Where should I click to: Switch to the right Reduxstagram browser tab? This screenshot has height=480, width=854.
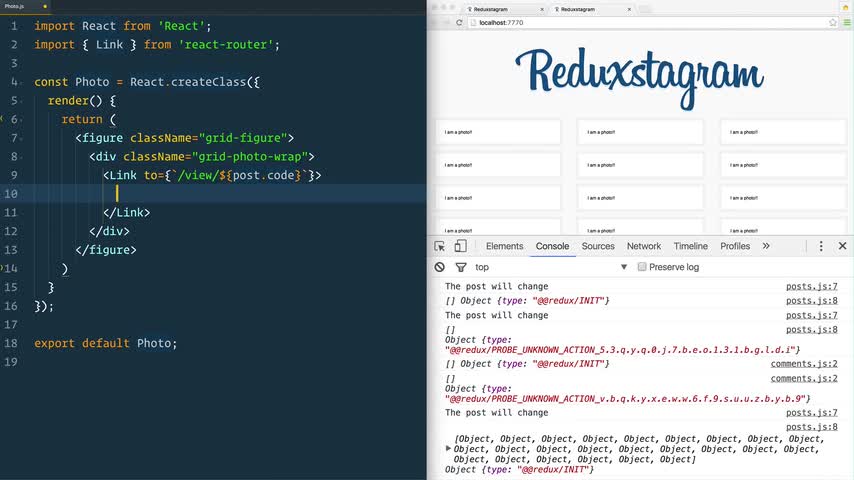(591, 9)
